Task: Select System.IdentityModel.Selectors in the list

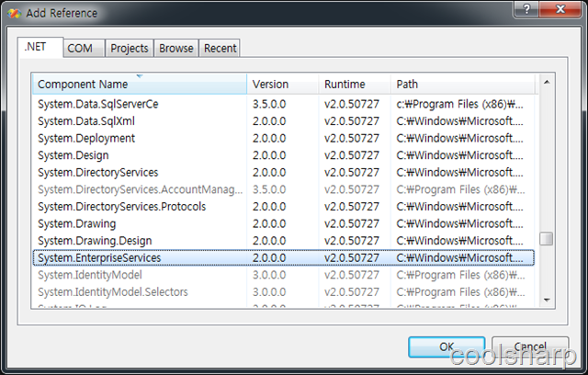Action: point(284,291)
